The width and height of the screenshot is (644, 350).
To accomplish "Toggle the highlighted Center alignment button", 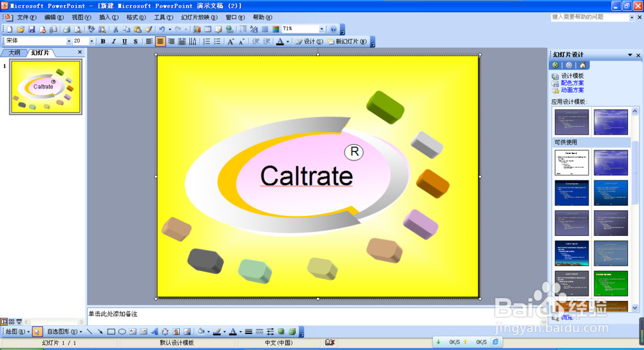I will 160,41.
